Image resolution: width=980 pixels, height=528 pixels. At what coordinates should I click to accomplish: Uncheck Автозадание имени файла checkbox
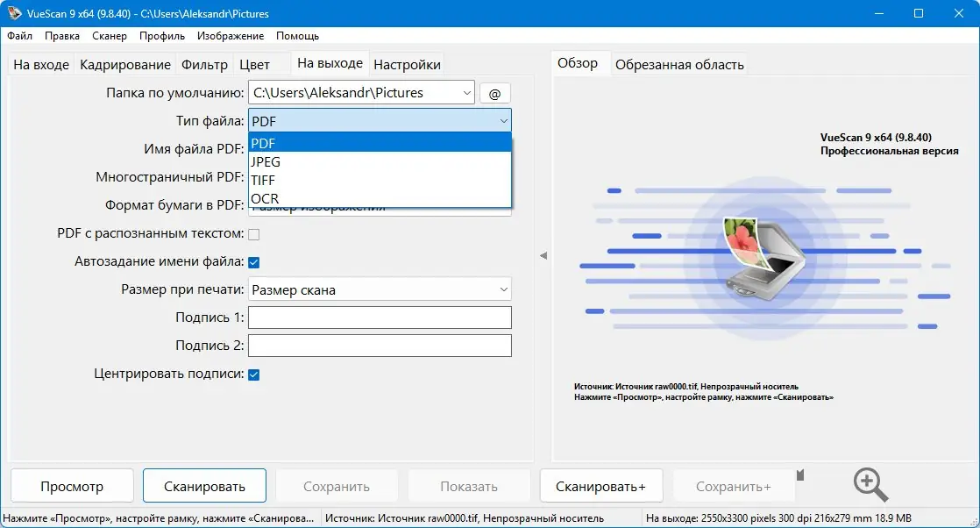click(253, 262)
